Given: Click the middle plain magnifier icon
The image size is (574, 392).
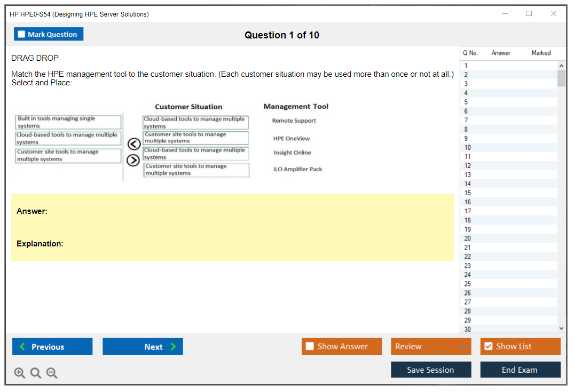Looking at the screenshot, I should pos(36,373).
